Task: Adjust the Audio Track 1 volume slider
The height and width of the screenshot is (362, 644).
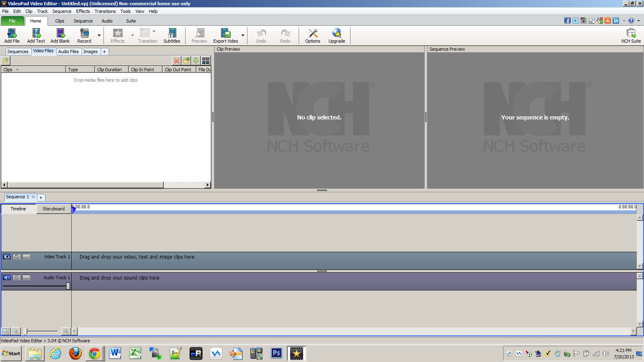Action: 68,286
